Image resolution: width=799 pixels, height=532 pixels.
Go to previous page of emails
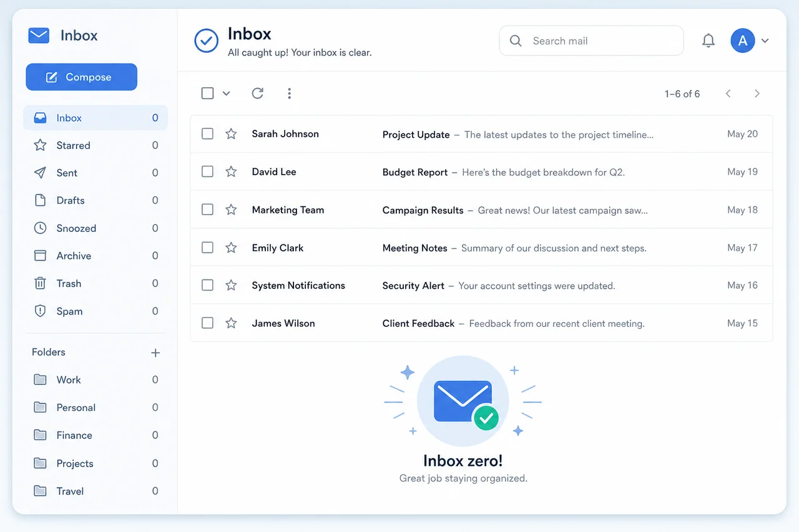pyautogui.click(x=728, y=94)
